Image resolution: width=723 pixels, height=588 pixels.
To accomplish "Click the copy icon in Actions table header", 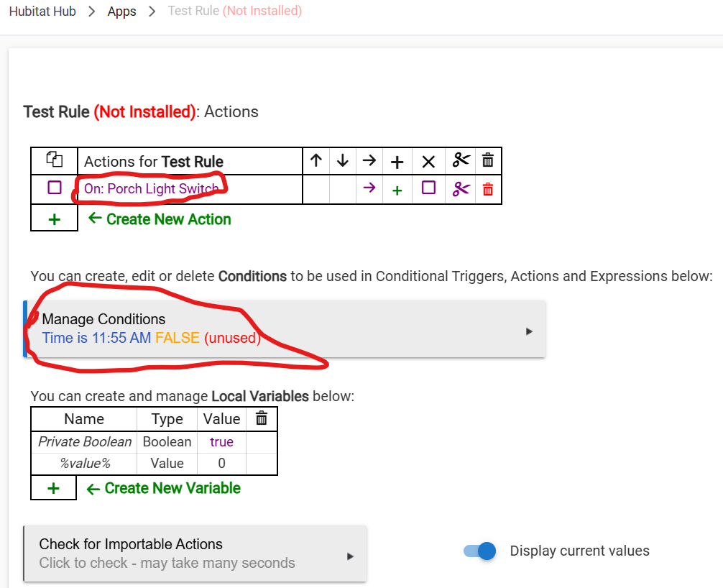I will (55, 160).
